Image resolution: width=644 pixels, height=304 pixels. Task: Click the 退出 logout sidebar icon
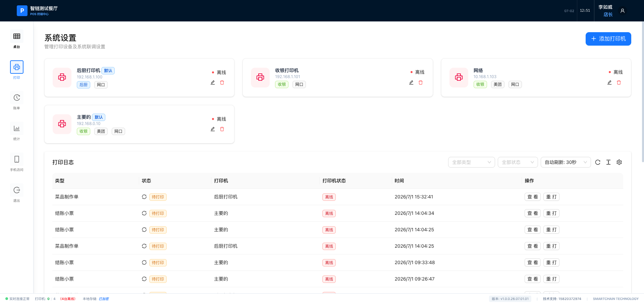[17, 190]
